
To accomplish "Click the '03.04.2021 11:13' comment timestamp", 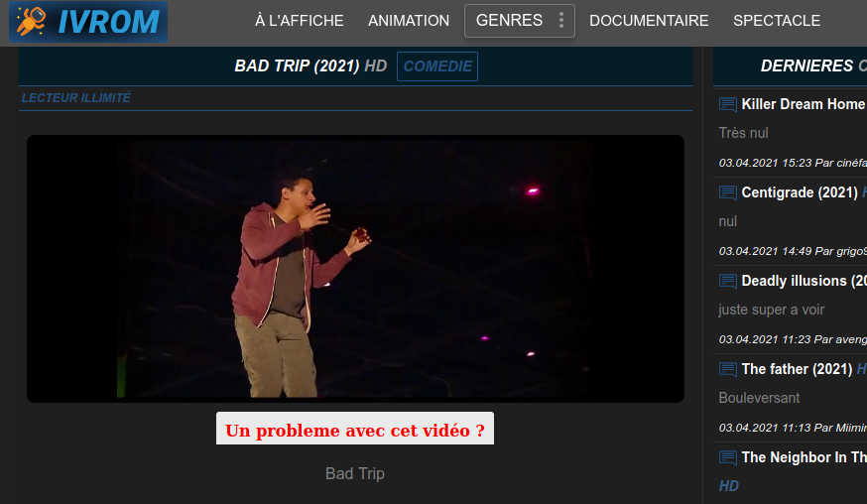I will 765,428.
